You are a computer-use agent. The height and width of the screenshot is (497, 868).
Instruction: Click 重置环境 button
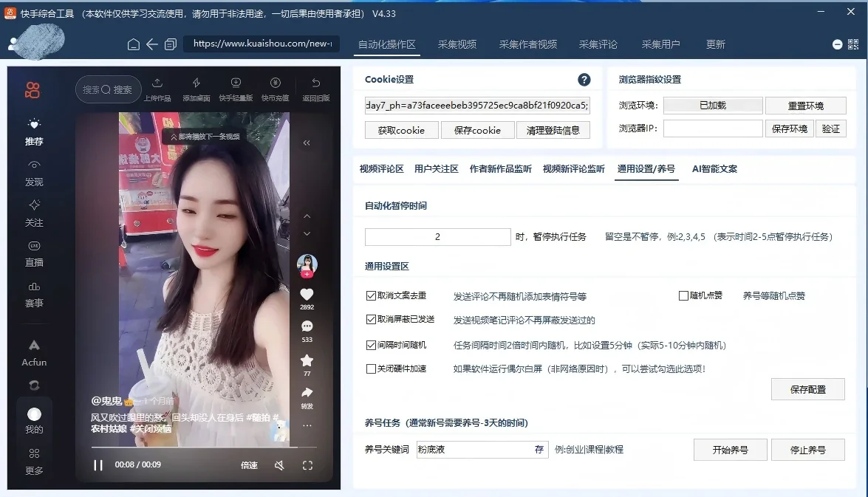click(x=805, y=106)
